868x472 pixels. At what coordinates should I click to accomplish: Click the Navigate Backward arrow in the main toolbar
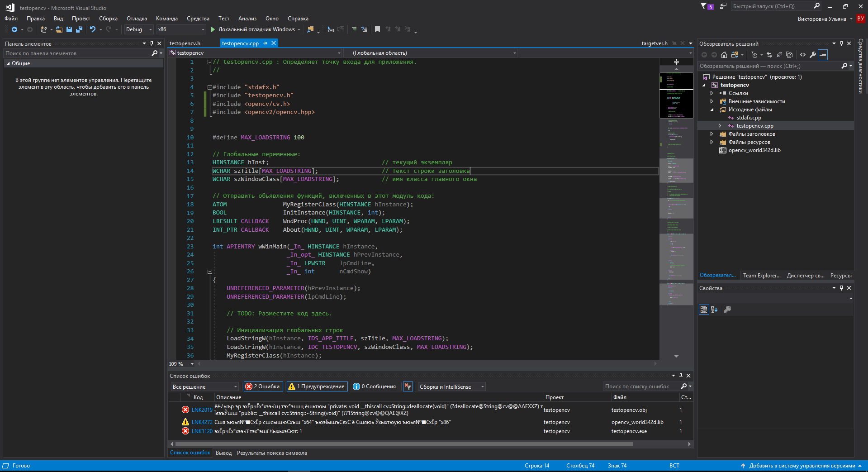point(14,29)
